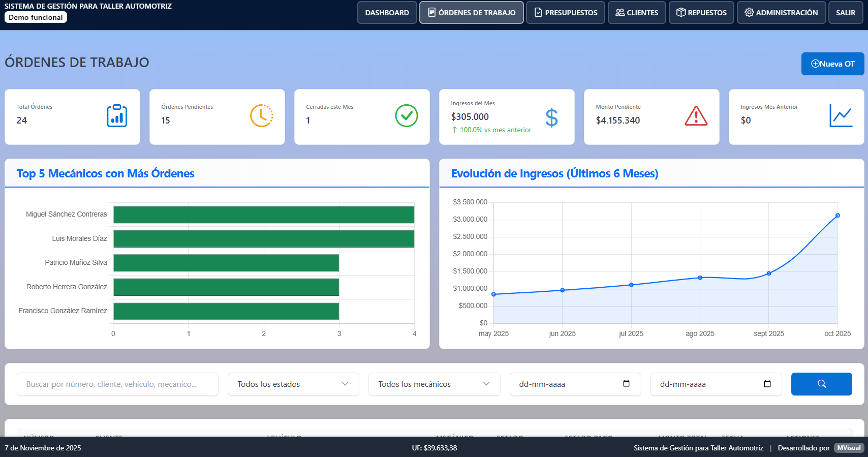Navigate to Clientes
Screen dimensions: 868x457
637,13
